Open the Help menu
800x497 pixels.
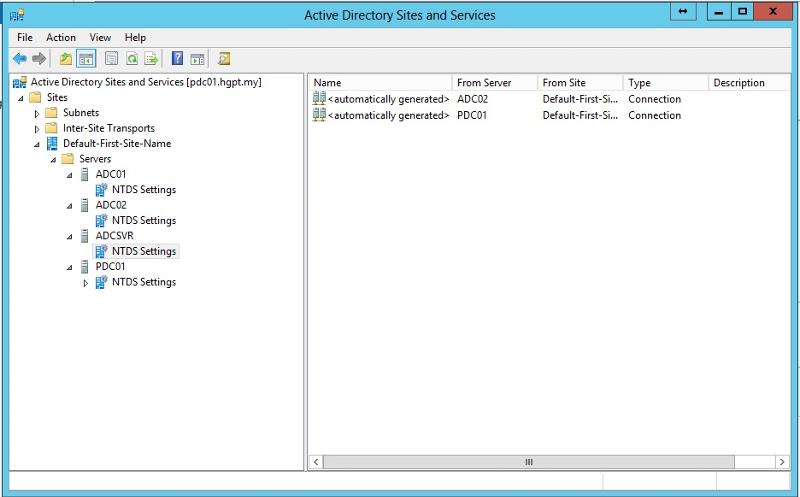pyautogui.click(x=135, y=37)
